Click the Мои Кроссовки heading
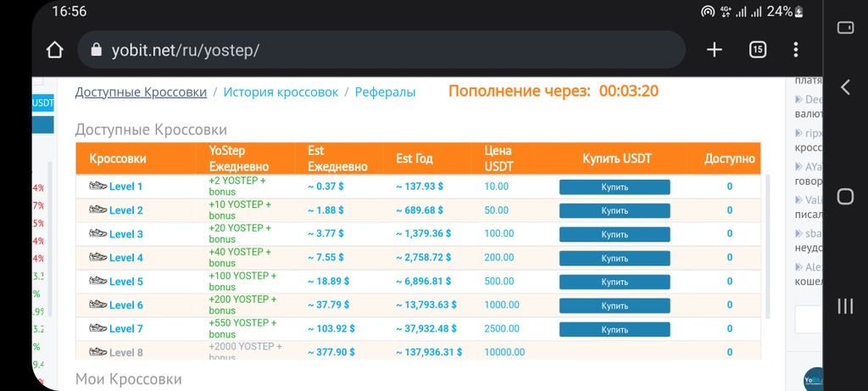Viewport: 868px width, 391px height. point(129,379)
